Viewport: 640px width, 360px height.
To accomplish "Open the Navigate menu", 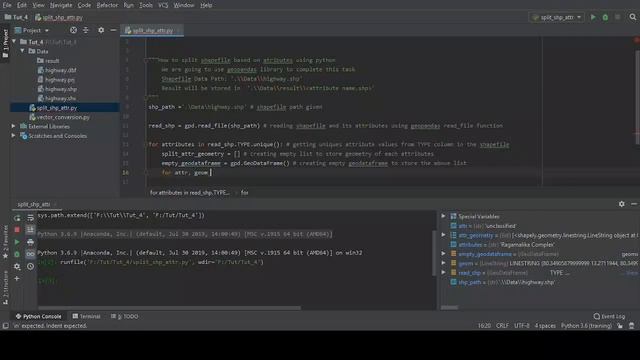I will tap(61, 5).
